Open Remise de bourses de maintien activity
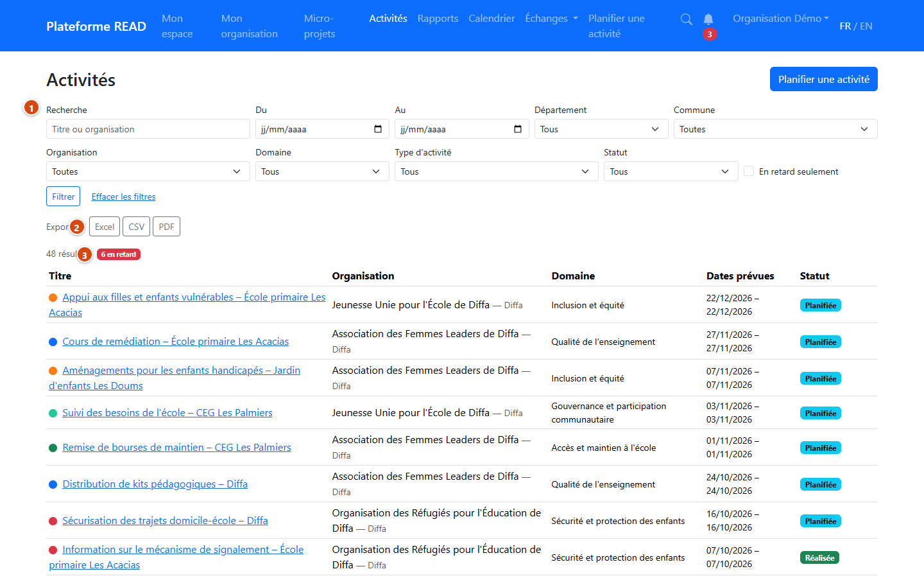This screenshot has width=924, height=578. (x=176, y=447)
